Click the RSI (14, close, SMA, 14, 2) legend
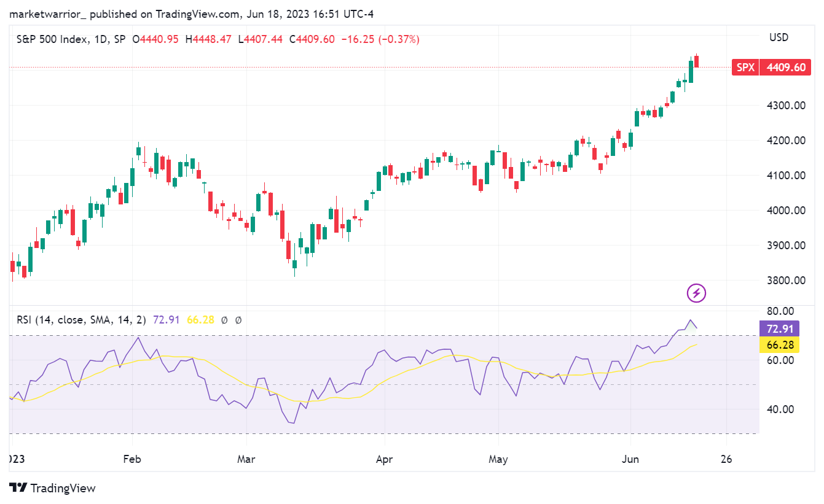Viewport: 824px width, 504px height. 81,320
